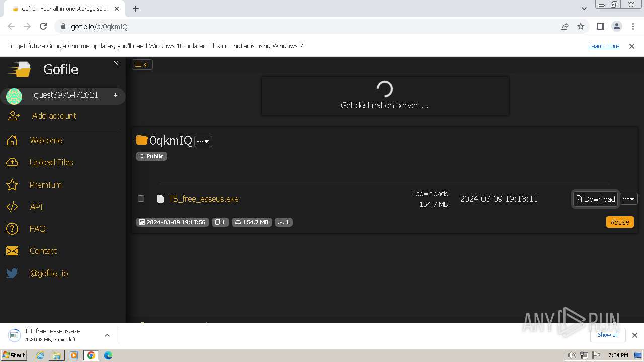Go back in Chrome
The height and width of the screenshot is (362, 644).
click(x=11, y=26)
